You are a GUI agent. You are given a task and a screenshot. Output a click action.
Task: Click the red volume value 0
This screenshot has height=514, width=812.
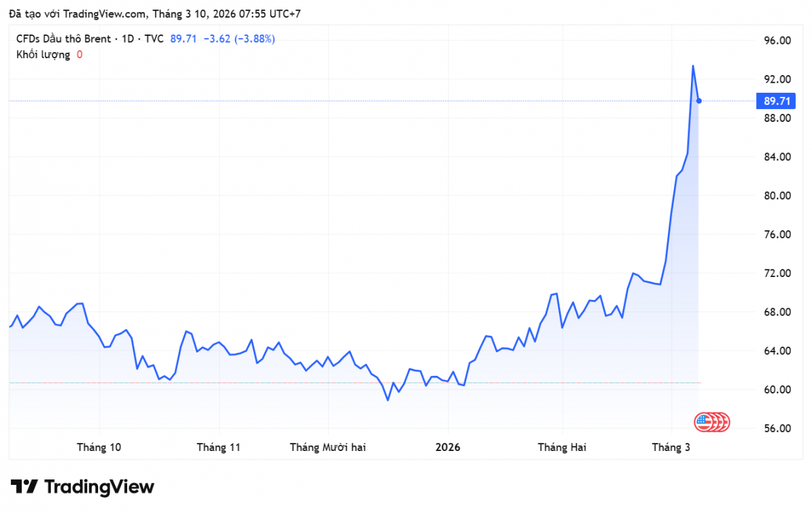[79, 55]
